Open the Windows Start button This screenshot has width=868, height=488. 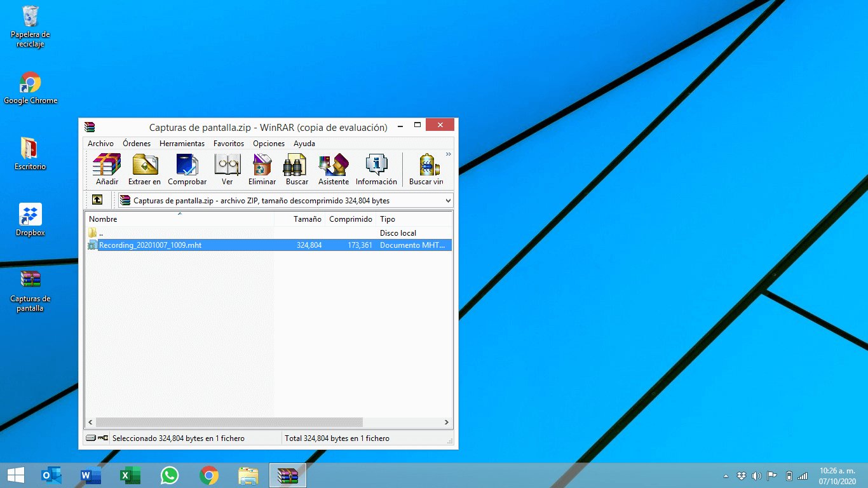[x=15, y=475]
